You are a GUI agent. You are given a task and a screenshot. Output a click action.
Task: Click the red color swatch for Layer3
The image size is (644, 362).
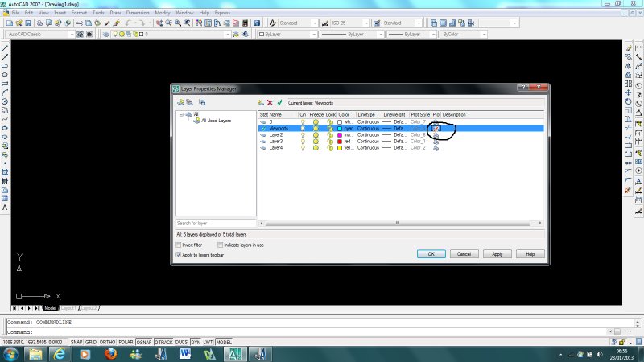point(340,142)
